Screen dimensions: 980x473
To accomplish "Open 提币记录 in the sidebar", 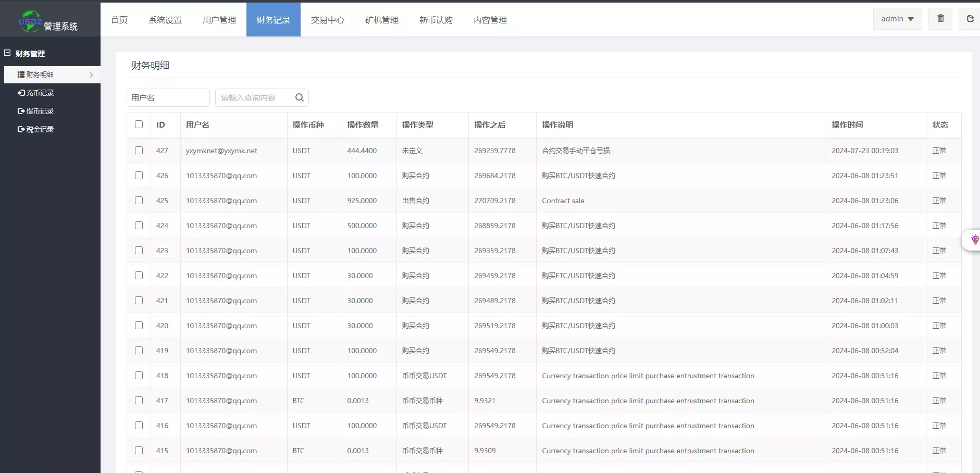I will coord(40,111).
